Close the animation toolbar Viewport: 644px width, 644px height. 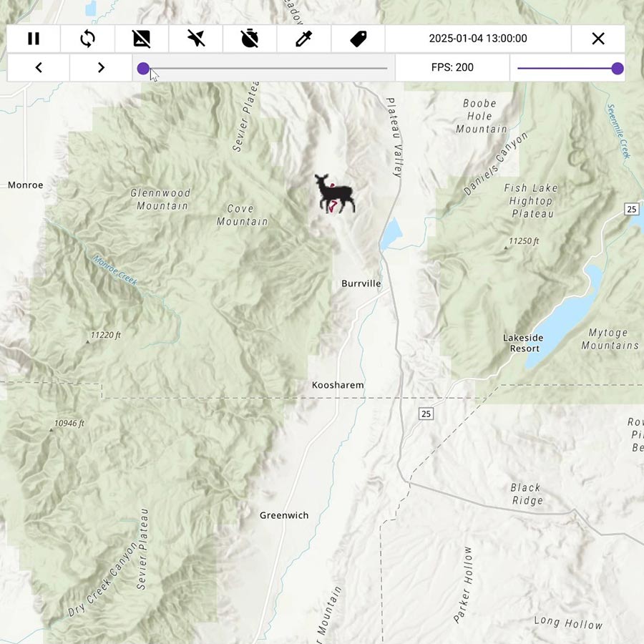pos(598,39)
